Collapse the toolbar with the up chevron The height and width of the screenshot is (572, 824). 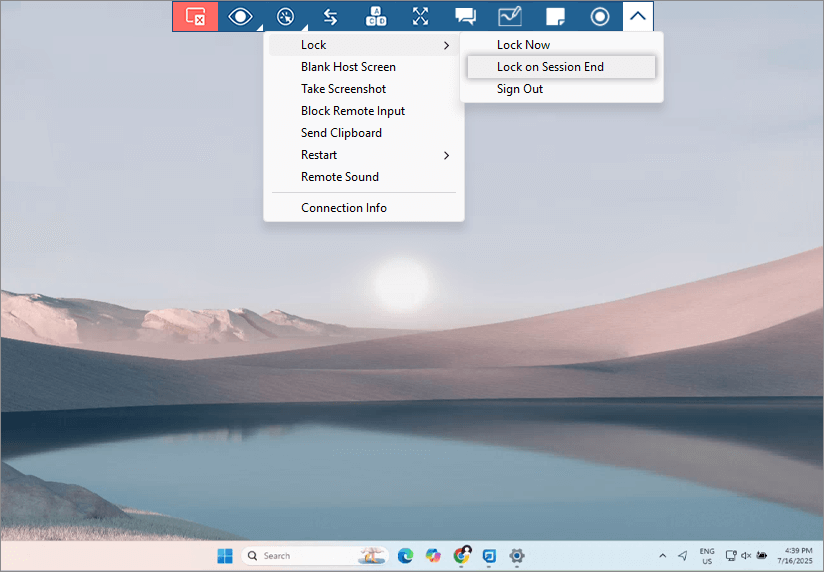click(x=638, y=16)
